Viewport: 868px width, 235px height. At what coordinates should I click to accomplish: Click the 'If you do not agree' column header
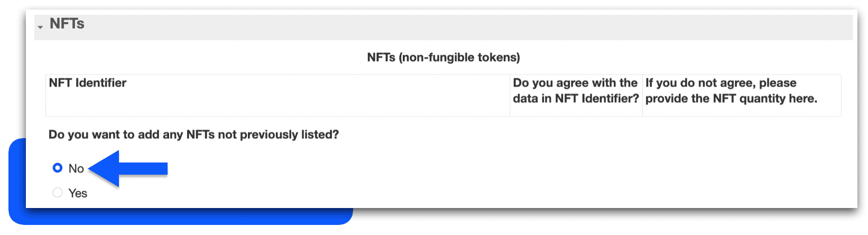731,91
